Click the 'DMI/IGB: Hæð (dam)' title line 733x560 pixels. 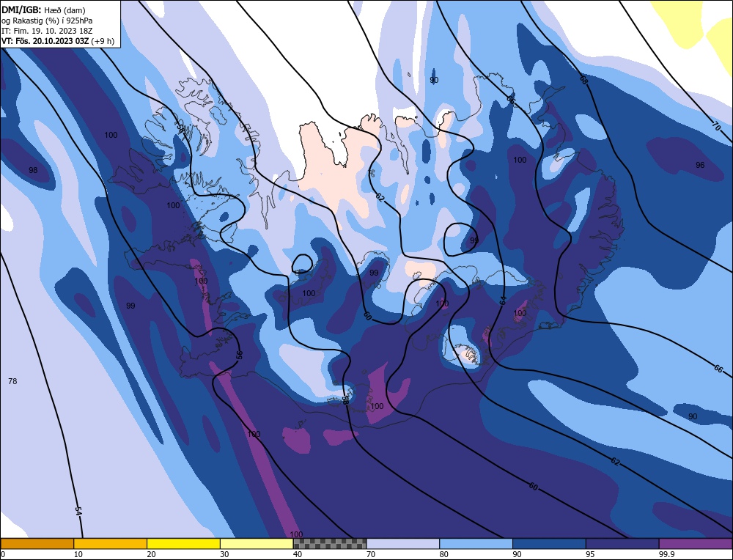pos(43,10)
